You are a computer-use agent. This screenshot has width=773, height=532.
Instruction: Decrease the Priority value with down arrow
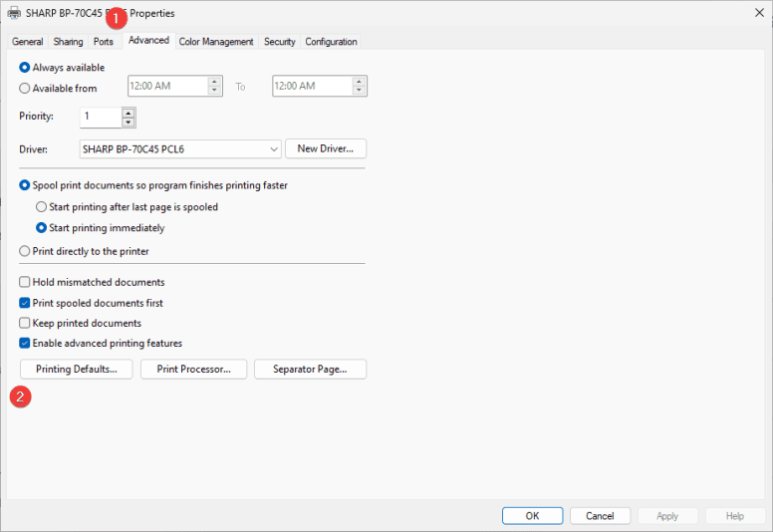point(128,123)
